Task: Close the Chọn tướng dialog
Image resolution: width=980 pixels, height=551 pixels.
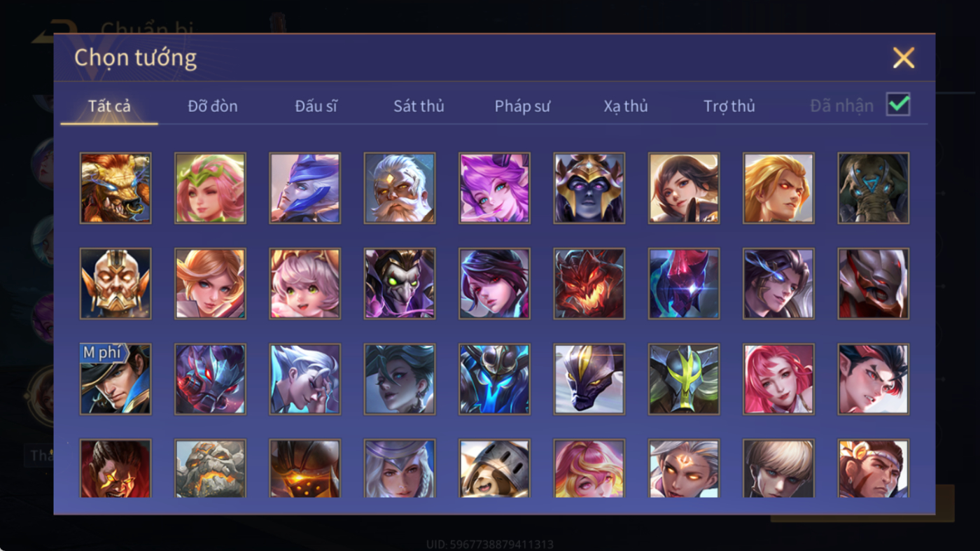Action: (x=904, y=57)
